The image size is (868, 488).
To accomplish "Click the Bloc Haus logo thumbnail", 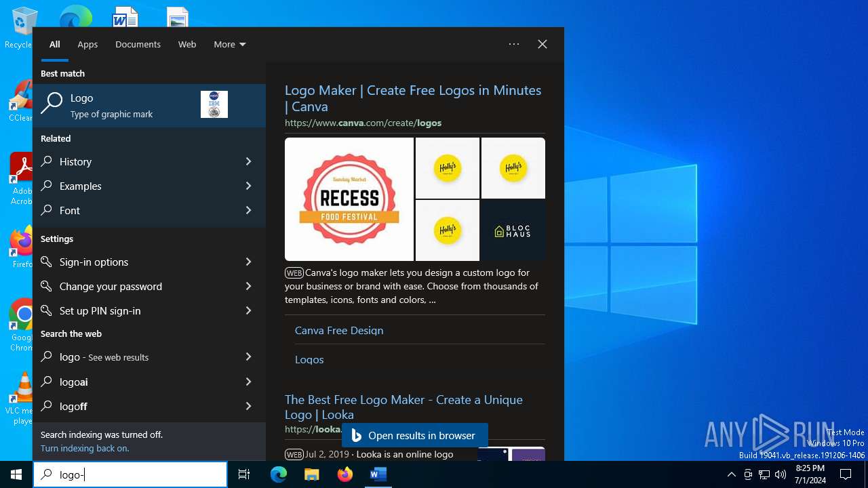I will coord(513,230).
